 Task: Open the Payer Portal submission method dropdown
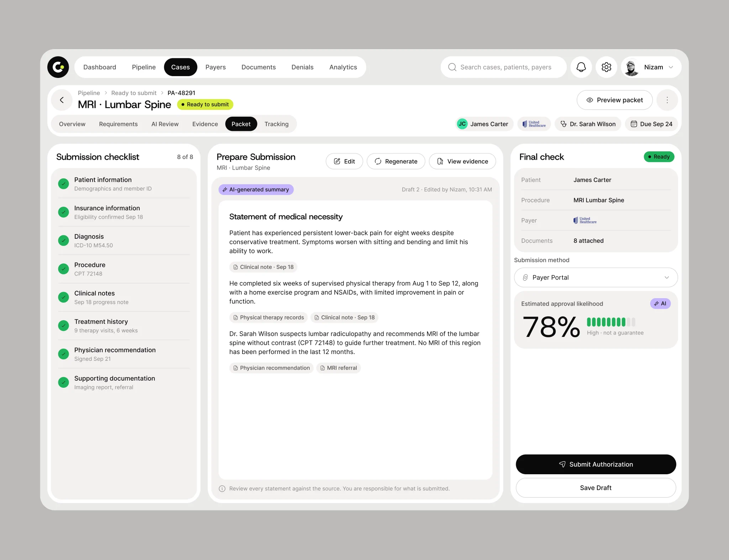coord(596,278)
